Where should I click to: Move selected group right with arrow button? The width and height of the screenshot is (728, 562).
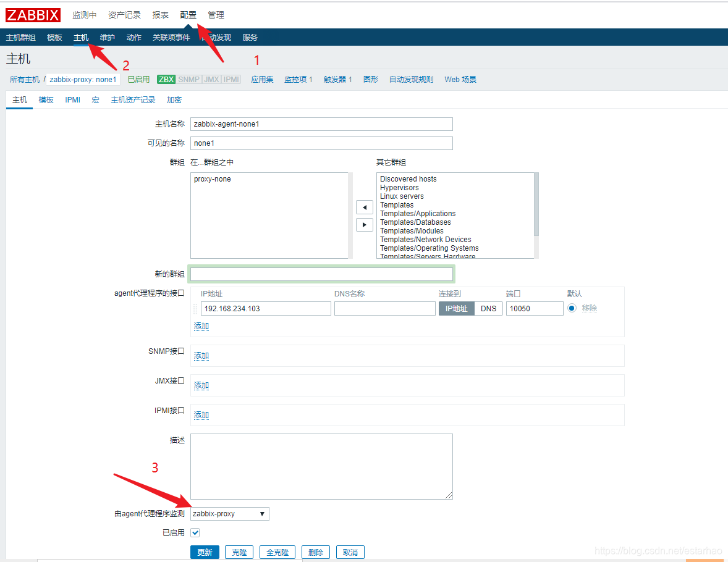(365, 225)
